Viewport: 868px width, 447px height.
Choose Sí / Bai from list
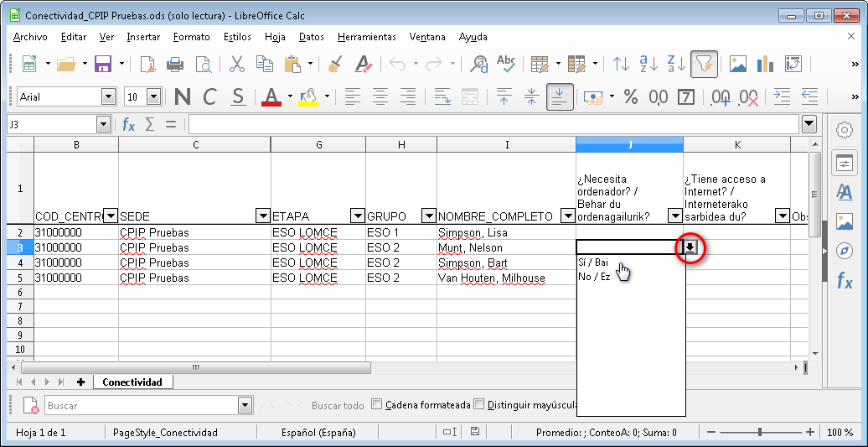[x=593, y=262]
